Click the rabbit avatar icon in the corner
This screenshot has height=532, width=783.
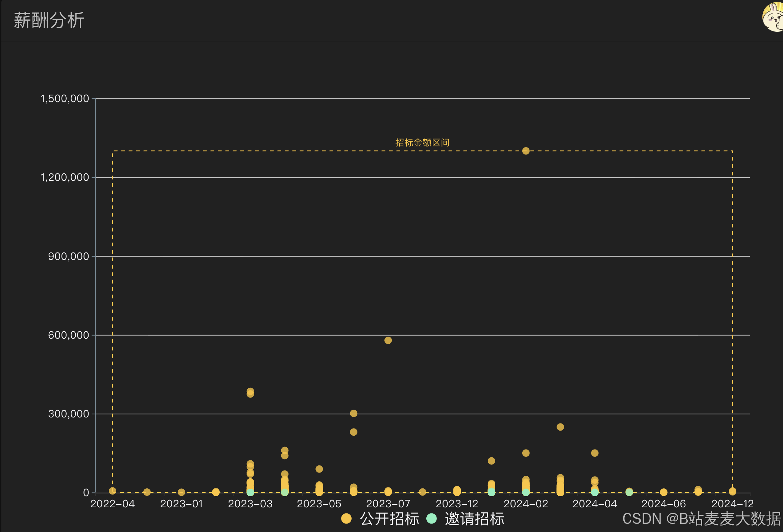click(774, 17)
